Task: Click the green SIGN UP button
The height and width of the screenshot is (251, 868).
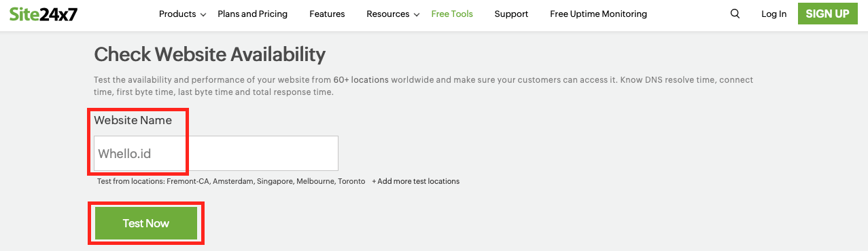Action: [x=827, y=14]
